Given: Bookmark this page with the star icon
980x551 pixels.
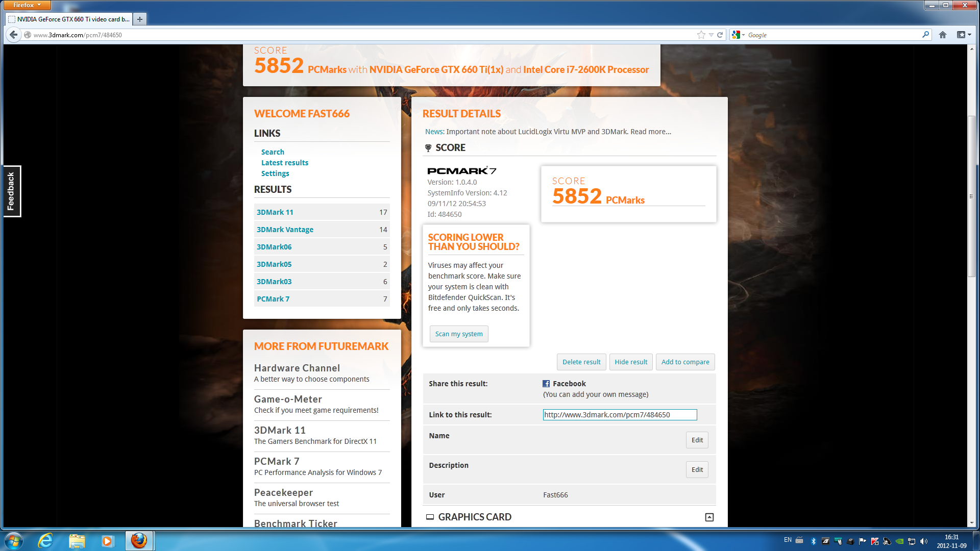Looking at the screenshot, I should point(701,35).
